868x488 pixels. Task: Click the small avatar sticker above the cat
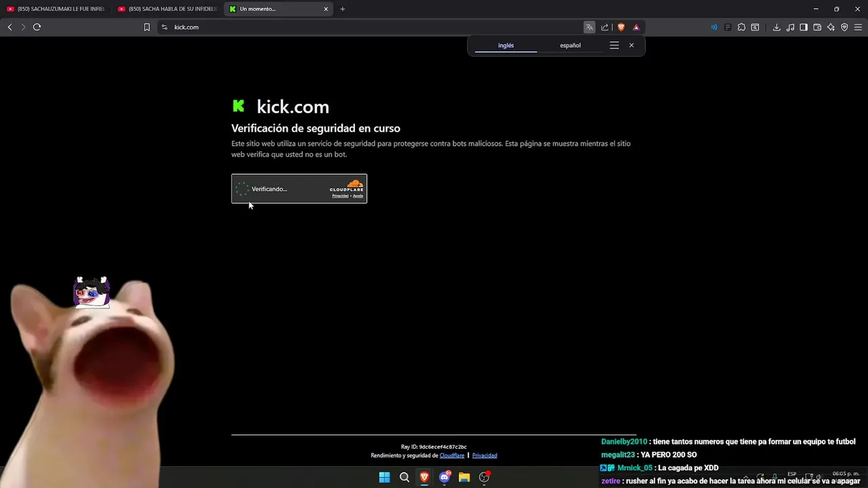click(x=91, y=292)
